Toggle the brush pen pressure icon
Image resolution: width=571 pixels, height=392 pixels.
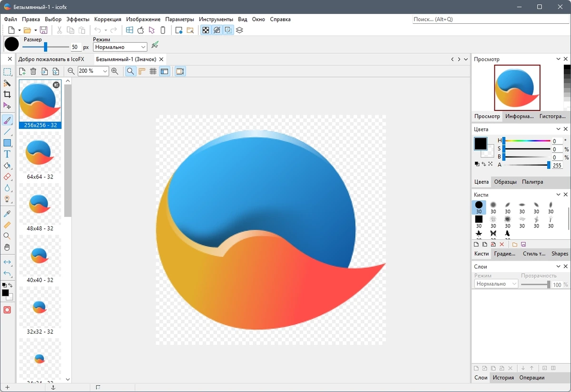point(155,46)
